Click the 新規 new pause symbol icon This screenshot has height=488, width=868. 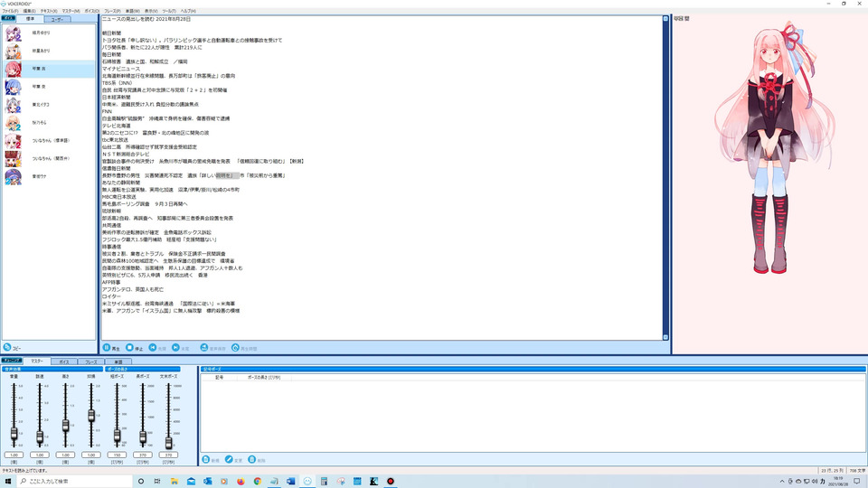pos(206,460)
